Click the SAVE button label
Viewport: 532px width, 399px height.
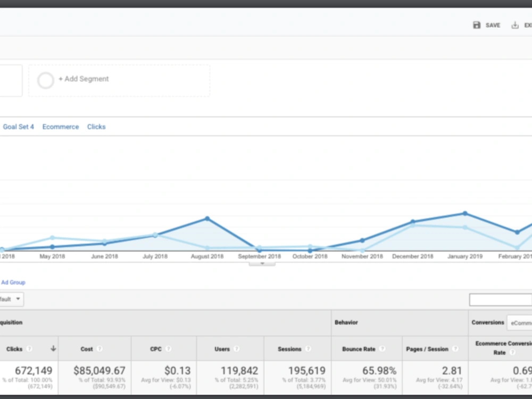coord(493,25)
